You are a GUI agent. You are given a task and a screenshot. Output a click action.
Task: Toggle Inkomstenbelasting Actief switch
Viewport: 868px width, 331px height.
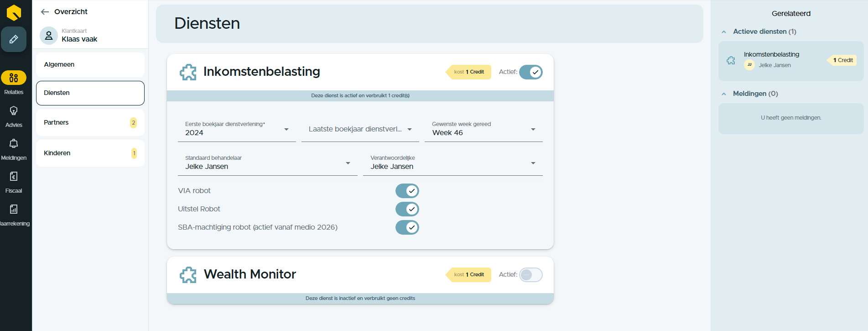[531, 72]
